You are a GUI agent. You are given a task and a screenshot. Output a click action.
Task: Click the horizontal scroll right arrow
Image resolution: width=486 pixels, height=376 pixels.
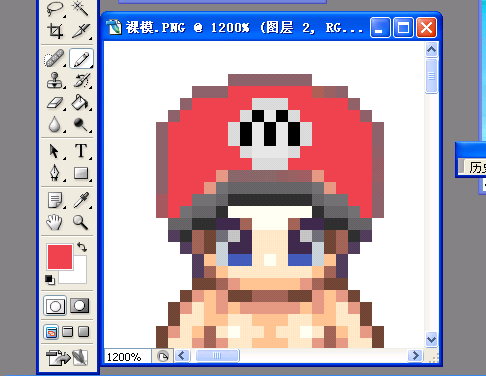(416, 356)
